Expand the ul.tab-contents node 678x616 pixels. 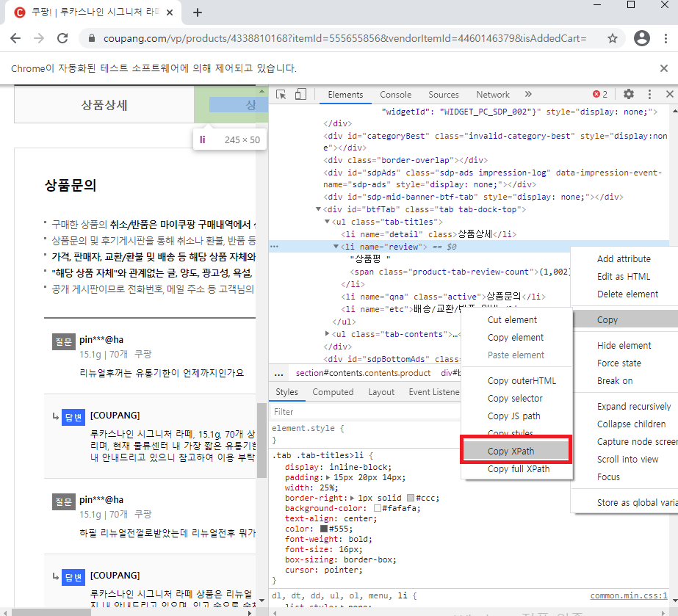pyautogui.click(x=327, y=334)
